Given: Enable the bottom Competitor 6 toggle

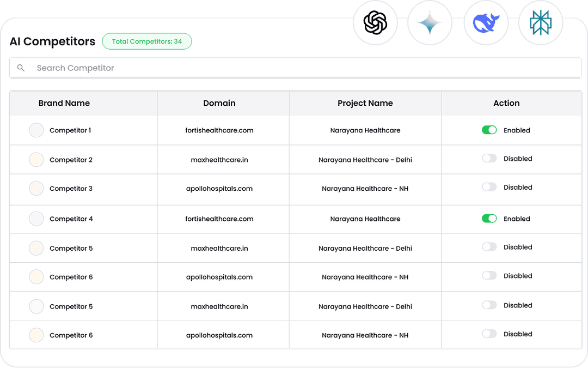Looking at the screenshot, I should (x=489, y=334).
